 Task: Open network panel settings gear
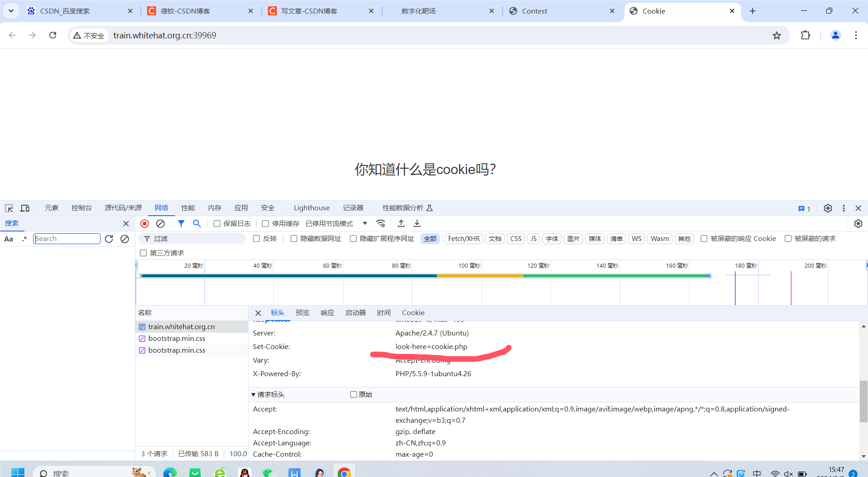tap(858, 223)
